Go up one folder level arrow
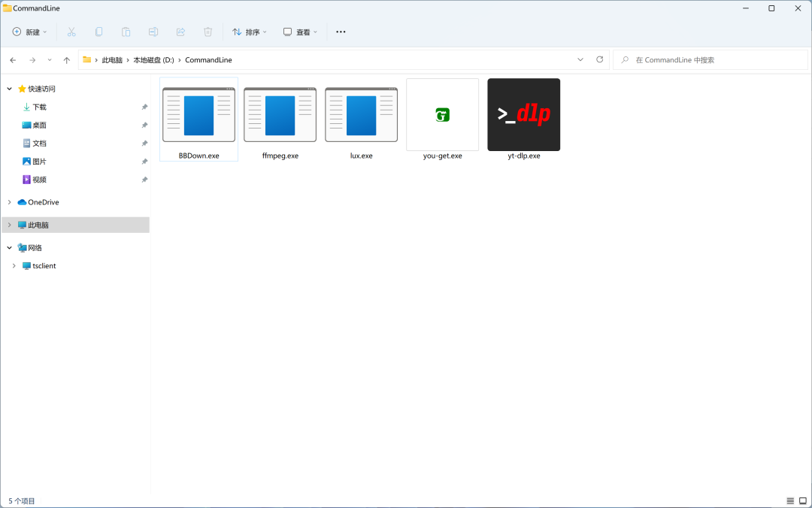 [x=67, y=60]
